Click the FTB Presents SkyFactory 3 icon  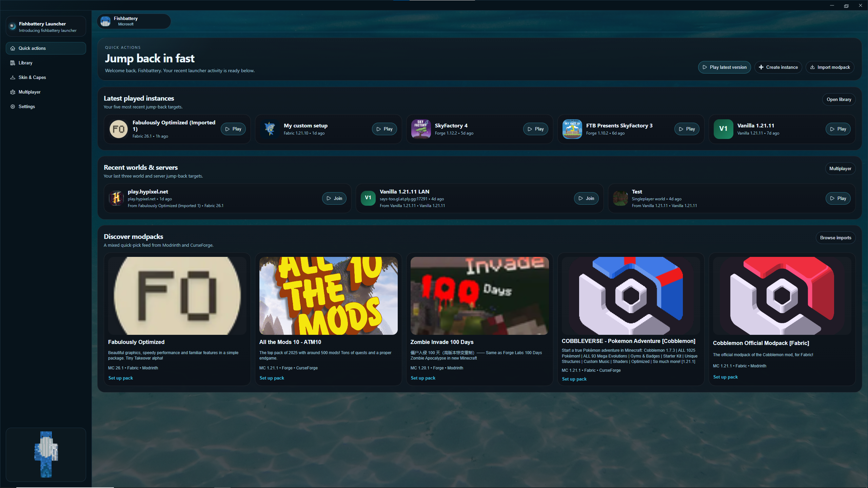click(572, 129)
